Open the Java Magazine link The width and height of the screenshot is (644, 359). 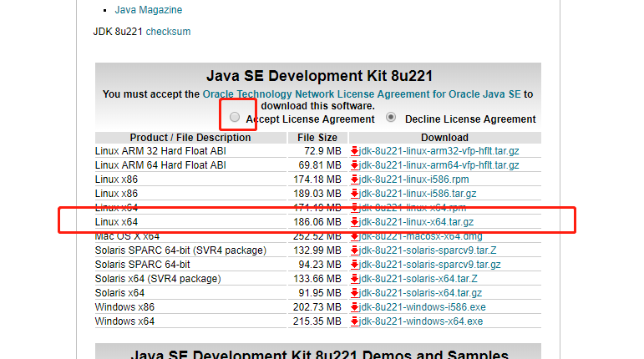coord(149,10)
